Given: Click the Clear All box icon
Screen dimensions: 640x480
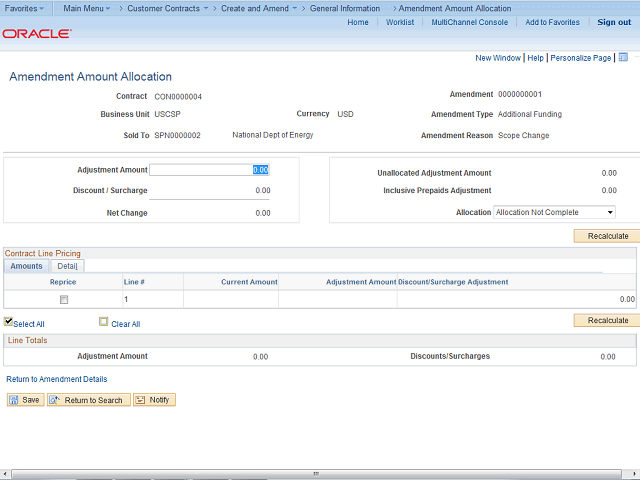Looking at the screenshot, I should click(x=104, y=322).
